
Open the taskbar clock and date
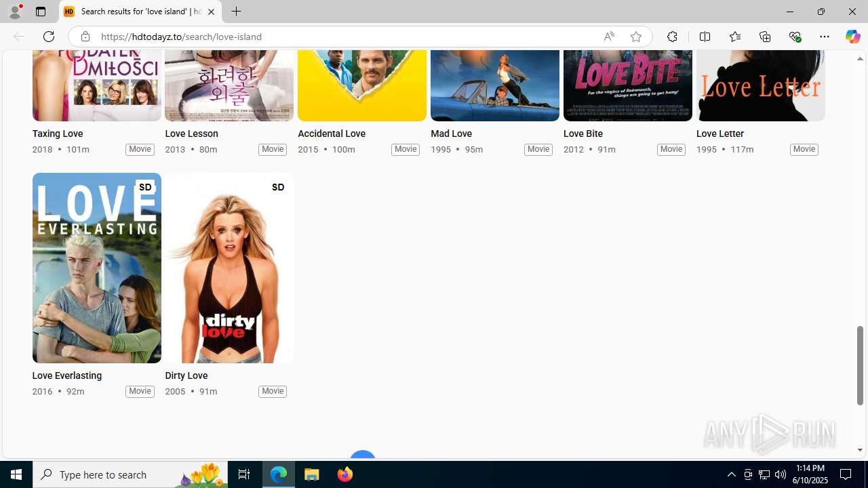pyautogui.click(x=810, y=474)
